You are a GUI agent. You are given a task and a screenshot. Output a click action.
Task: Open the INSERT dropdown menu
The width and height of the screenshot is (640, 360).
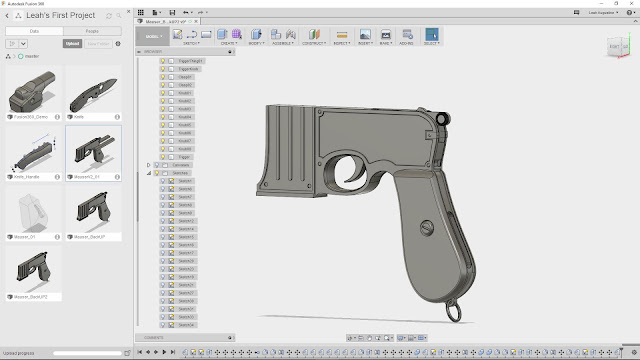tap(365, 43)
